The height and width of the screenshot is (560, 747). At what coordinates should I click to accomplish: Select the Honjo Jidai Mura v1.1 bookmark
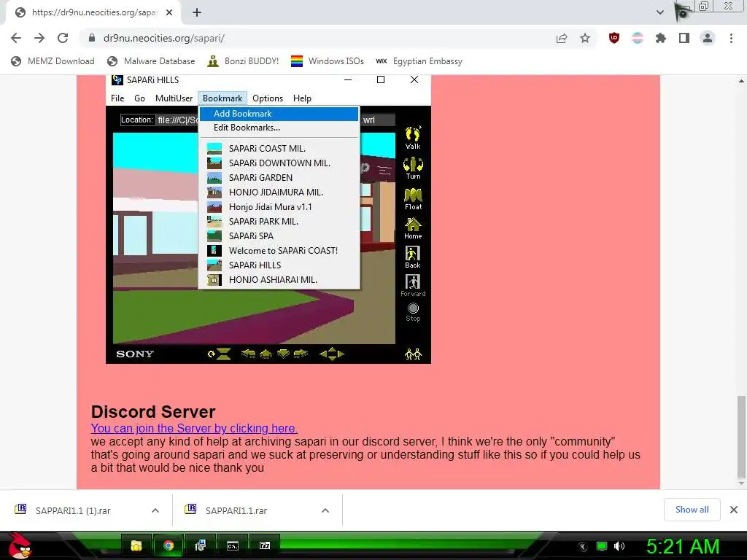(x=279, y=206)
